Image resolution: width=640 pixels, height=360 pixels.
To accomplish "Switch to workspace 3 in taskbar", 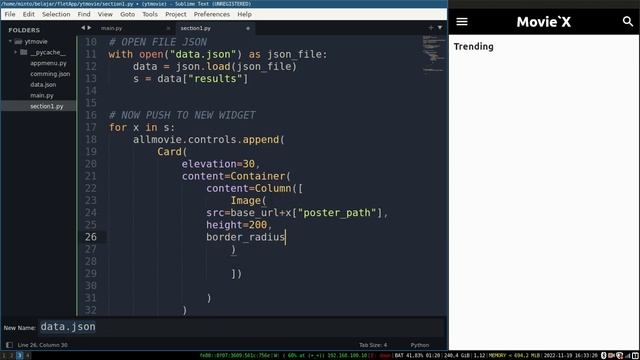I will pos(19,356).
